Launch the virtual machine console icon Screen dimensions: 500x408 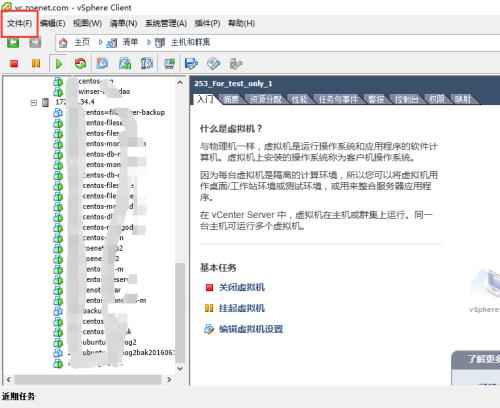click(170, 63)
